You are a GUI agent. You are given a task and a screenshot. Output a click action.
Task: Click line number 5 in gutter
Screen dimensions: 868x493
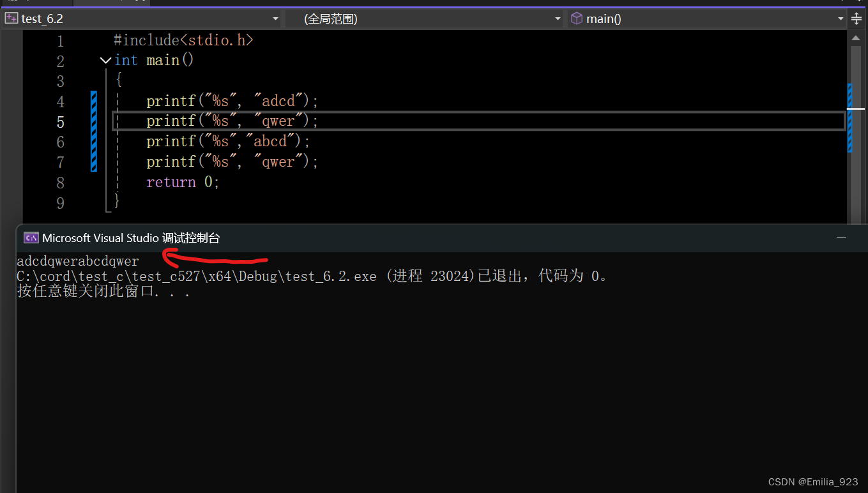click(x=60, y=122)
